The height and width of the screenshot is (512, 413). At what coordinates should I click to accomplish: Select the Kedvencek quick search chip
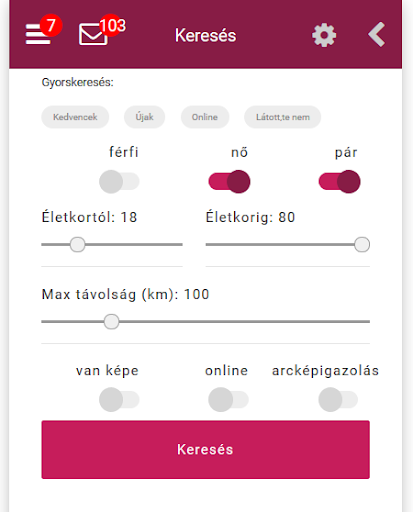coord(75,117)
